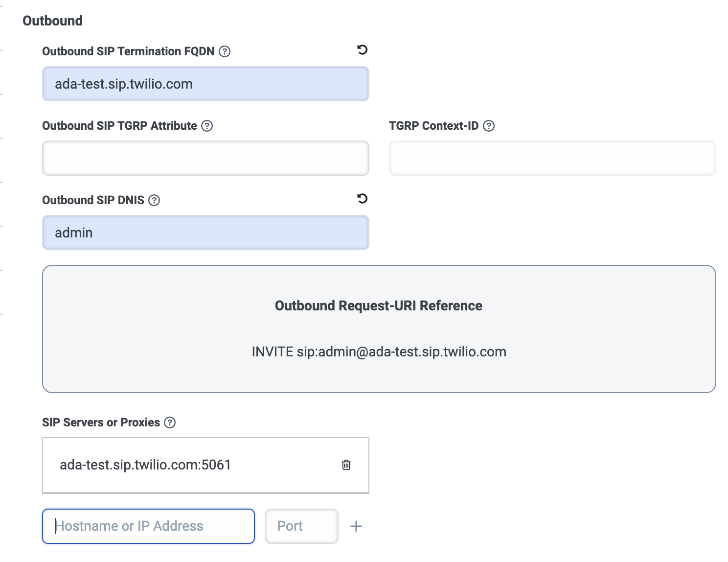The width and height of the screenshot is (728, 562).
Task: Reset the Outbound SIP DNIS field
Action: [362, 199]
